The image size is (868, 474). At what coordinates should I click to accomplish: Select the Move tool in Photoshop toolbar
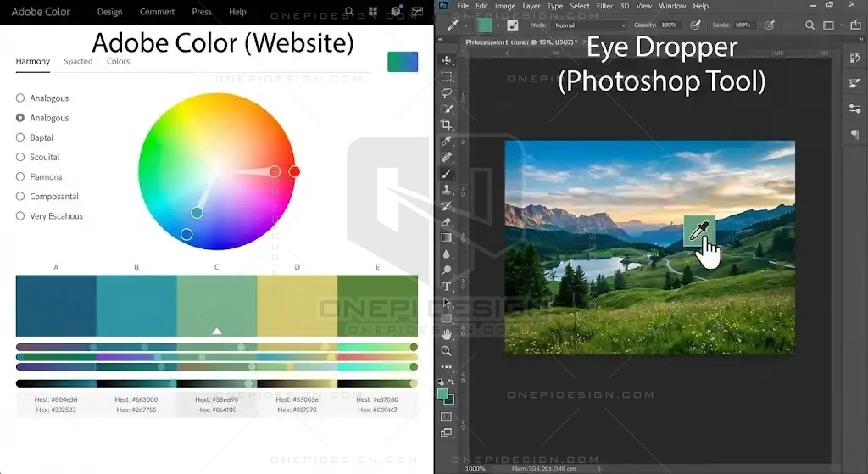coord(447,60)
